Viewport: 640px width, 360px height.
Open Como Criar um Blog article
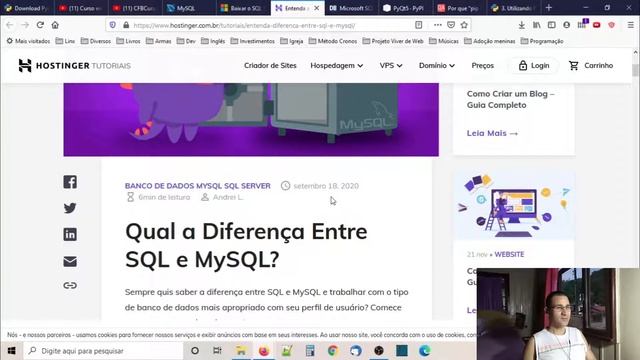pos(510,99)
